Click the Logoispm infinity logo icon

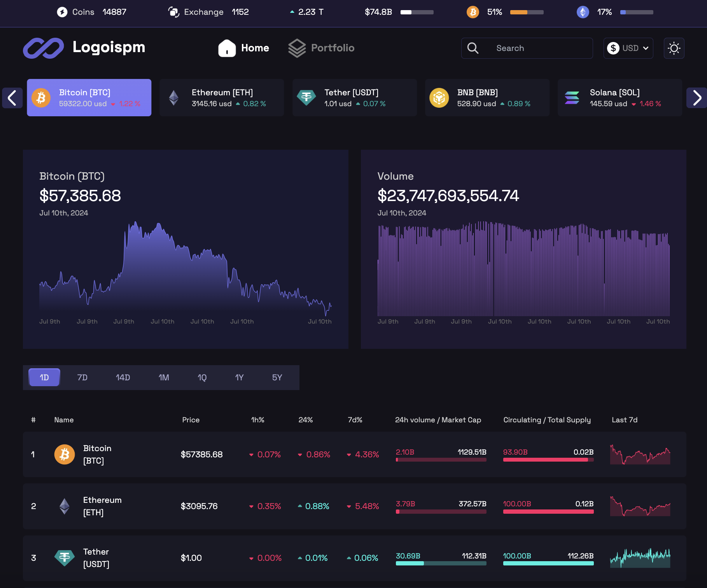[x=43, y=48]
